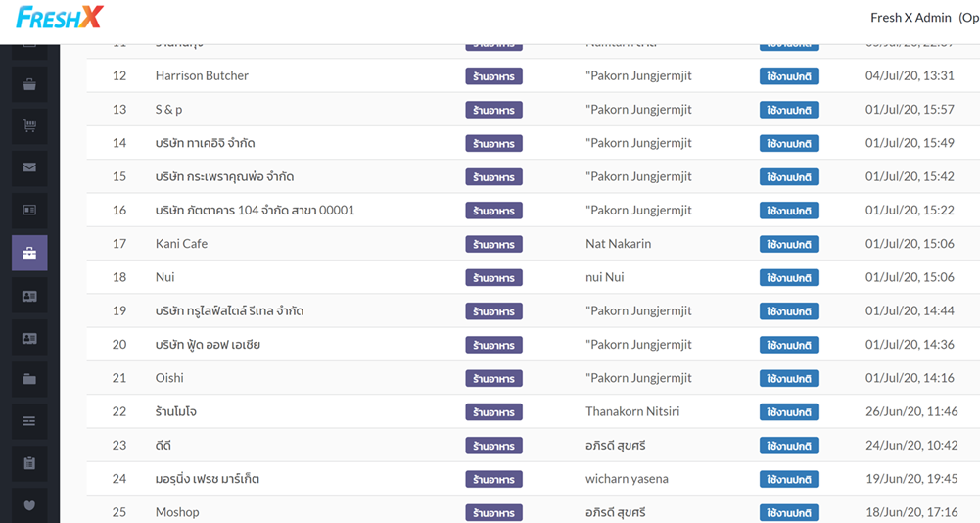Click Nat Nakarin owner name
The height and width of the screenshot is (523, 980).
click(x=618, y=244)
